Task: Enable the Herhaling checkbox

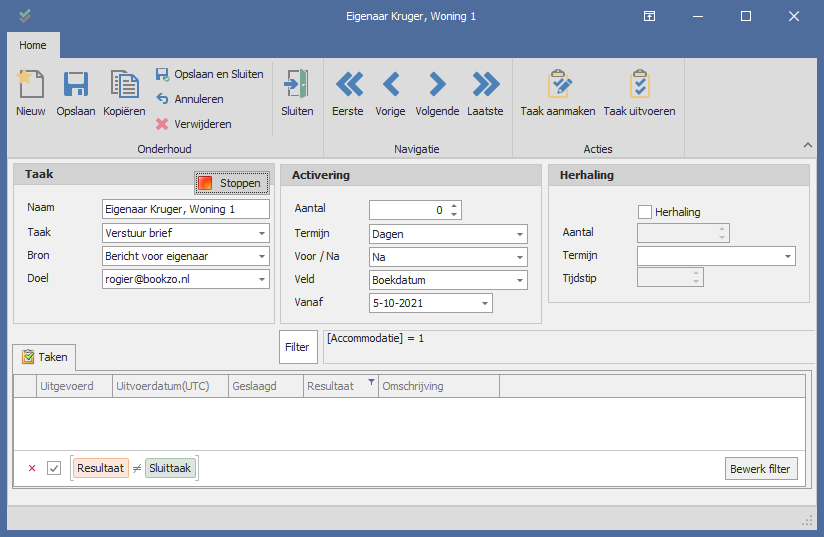Action: [x=645, y=212]
